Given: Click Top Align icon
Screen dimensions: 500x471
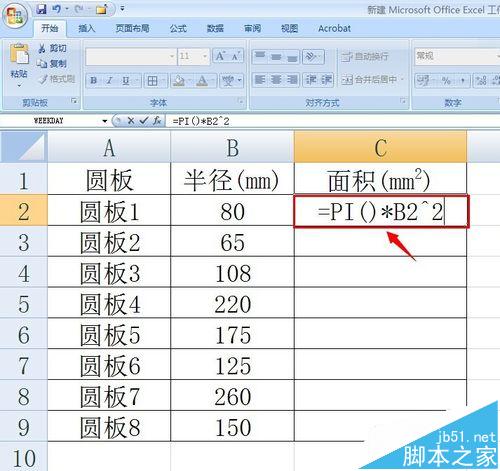Looking at the screenshot, I should [260, 56].
